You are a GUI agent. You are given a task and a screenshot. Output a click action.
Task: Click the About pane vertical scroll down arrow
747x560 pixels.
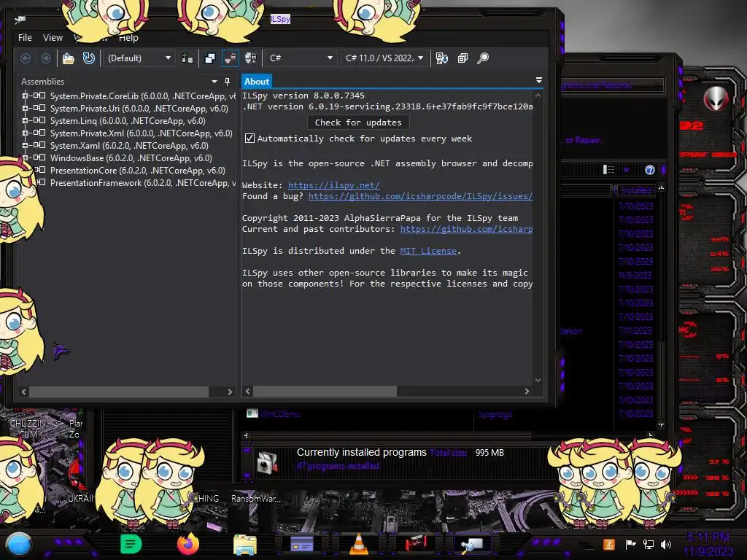pos(538,380)
